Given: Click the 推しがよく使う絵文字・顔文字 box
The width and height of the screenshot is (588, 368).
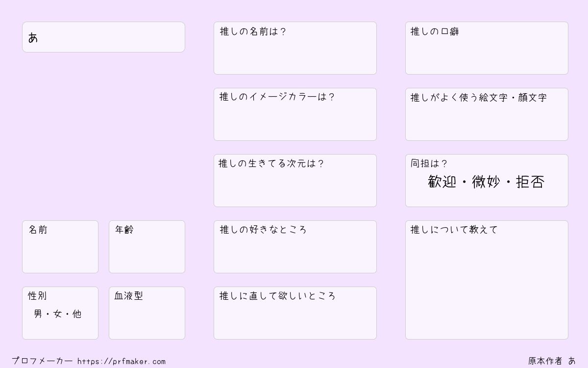Looking at the screenshot, I should (487, 114).
